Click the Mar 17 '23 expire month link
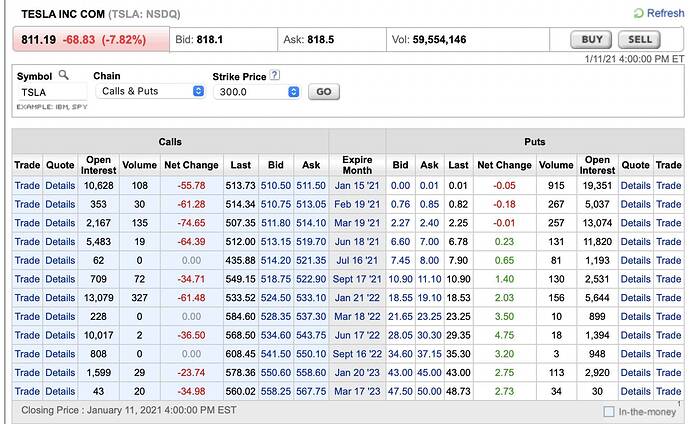This screenshot has height=424, width=690. 357,391
